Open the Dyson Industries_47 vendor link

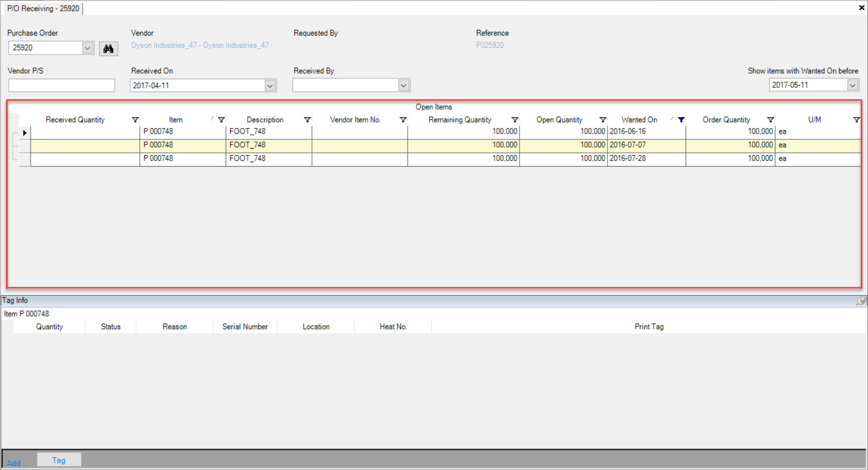click(x=200, y=45)
